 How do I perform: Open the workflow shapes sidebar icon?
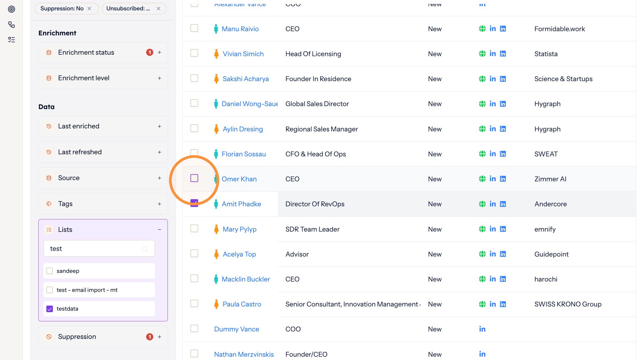point(12,24)
